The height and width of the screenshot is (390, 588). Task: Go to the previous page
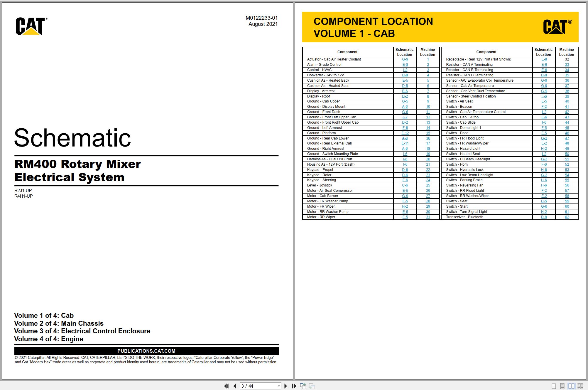(x=235, y=386)
